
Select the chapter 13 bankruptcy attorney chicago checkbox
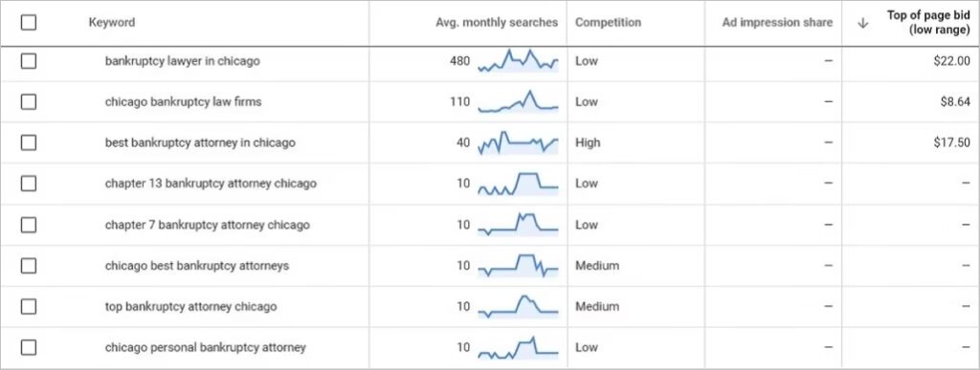click(x=28, y=184)
